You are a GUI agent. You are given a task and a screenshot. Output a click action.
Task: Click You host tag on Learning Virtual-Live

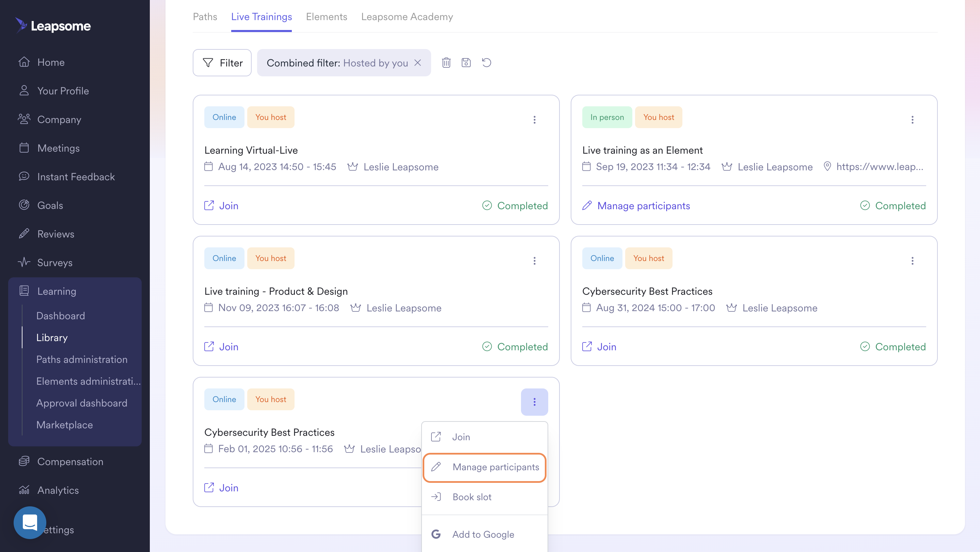click(270, 117)
